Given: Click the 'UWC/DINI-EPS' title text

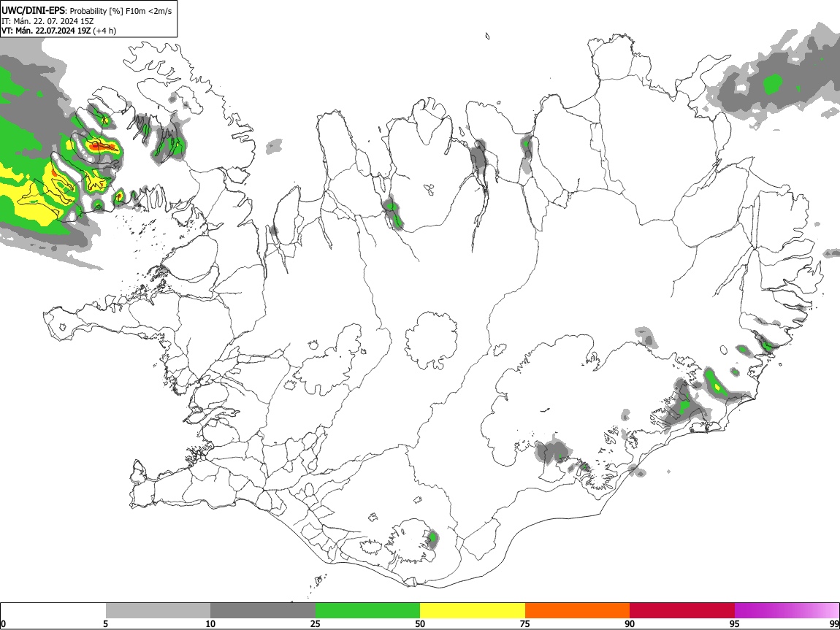Looking at the screenshot, I should 33,11.
